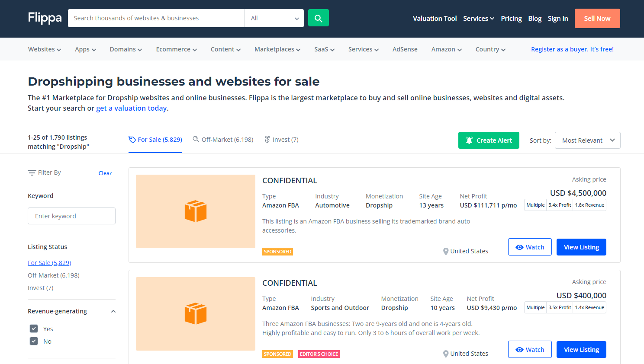
Task: View Listing for USD $400,000 business
Action: (x=581, y=349)
